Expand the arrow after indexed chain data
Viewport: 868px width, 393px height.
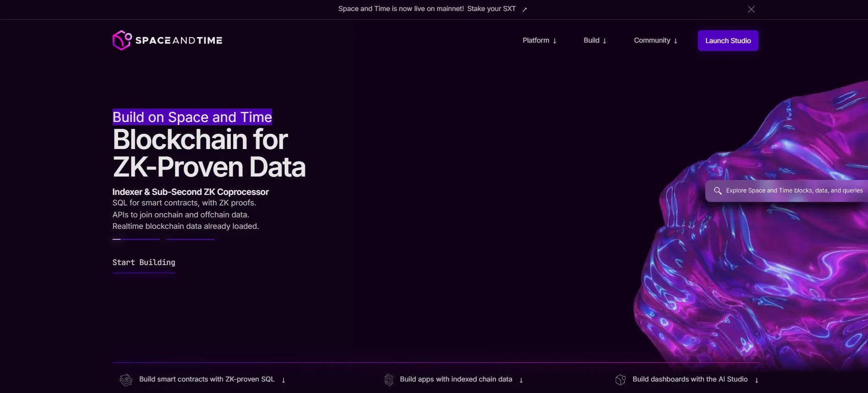point(521,380)
